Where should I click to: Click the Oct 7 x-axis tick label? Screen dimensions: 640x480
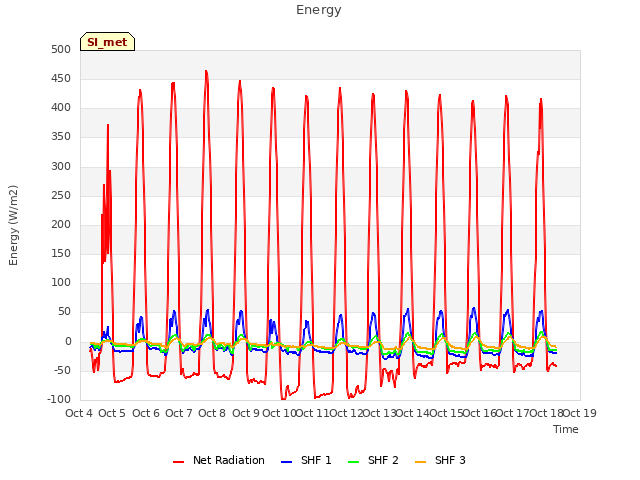click(x=179, y=413)
